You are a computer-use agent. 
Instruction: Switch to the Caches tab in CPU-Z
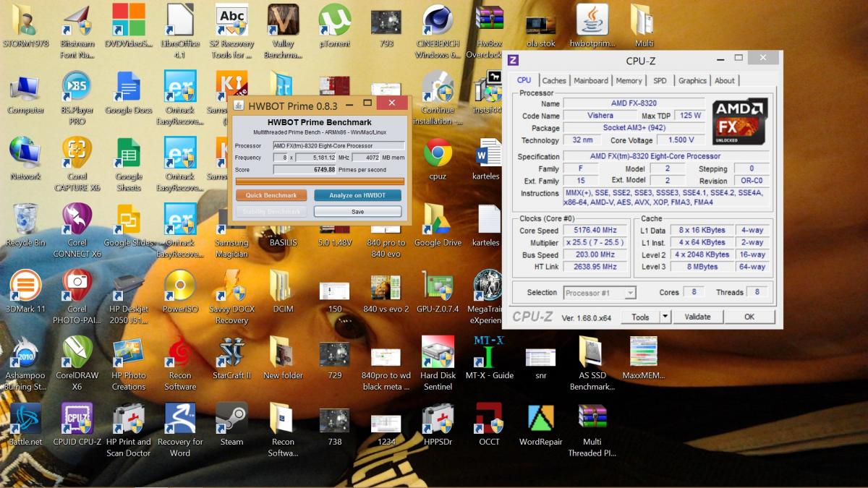pos(554,80)
